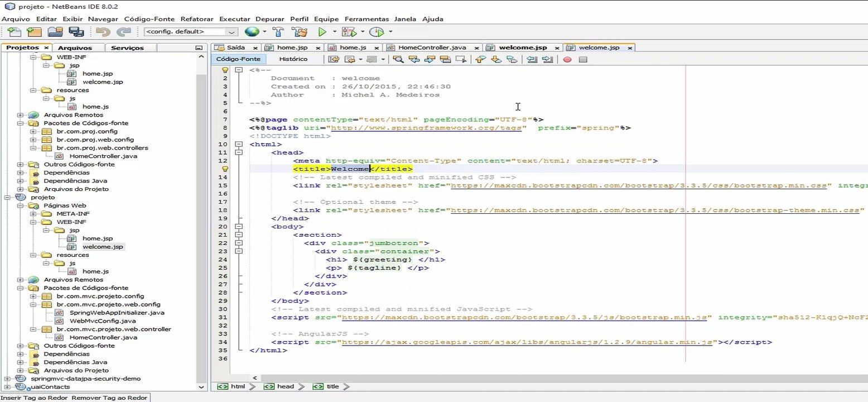868x402 pixels.
Task: Collapse the code fold at body tag
Action: coord(239,227)
